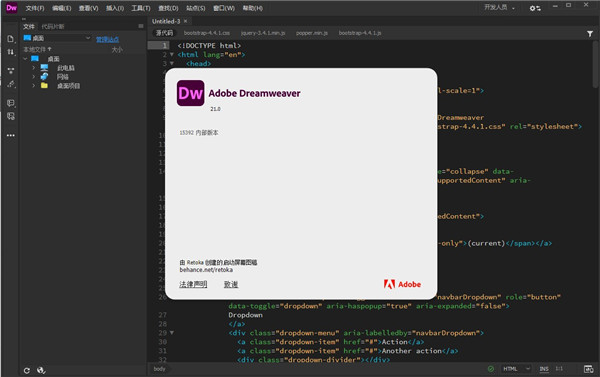
Task: Click the preview in browser icon in status bar
Action: coord(589,369)
